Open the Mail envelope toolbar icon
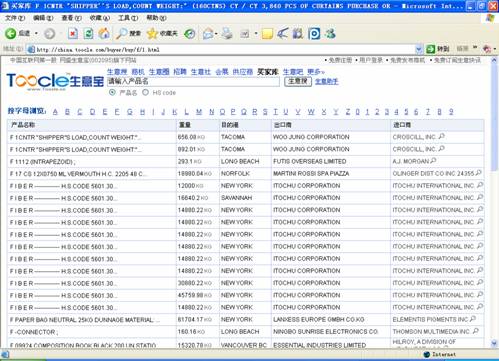 click(208, 33)
